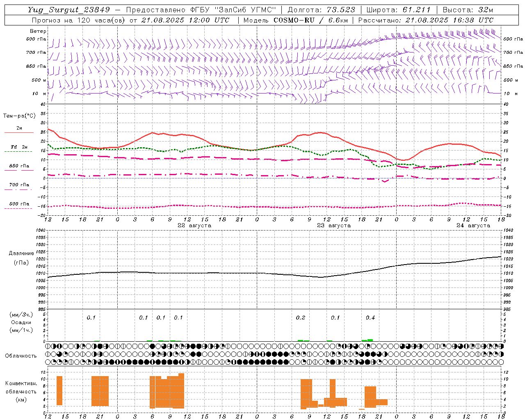Click the Облачность row label
Screen dimensions: 525x420
(21, 356)
